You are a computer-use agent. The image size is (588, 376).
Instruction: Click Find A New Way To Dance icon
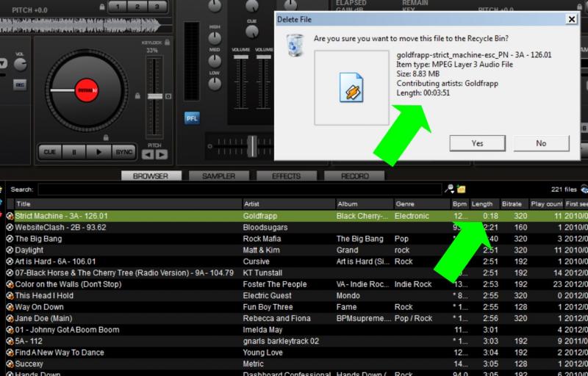[x=10, y=352]
